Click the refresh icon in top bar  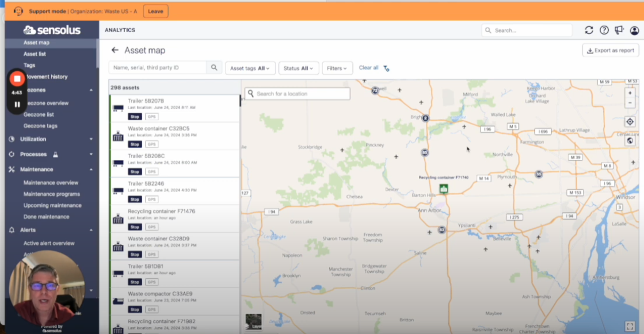pos(589,30)
